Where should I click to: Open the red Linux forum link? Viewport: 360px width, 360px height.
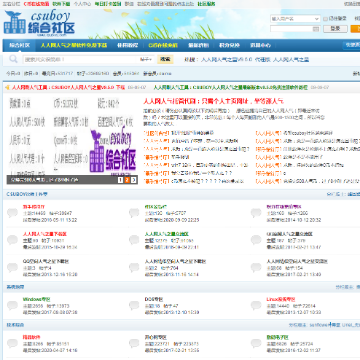click(281, 299)
